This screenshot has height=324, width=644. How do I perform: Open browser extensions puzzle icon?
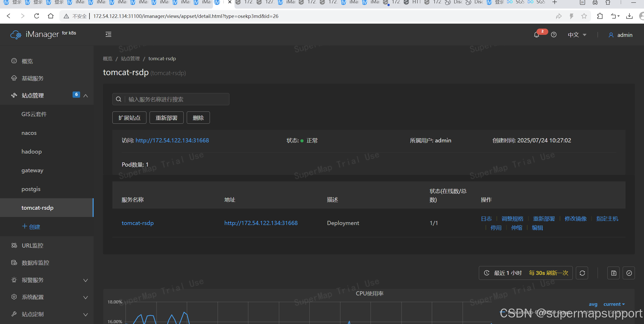[x=600, y=16]
